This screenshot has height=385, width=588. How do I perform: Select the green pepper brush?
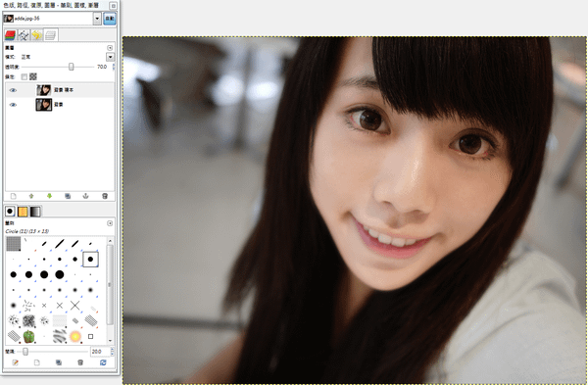(x=28, y=336)
